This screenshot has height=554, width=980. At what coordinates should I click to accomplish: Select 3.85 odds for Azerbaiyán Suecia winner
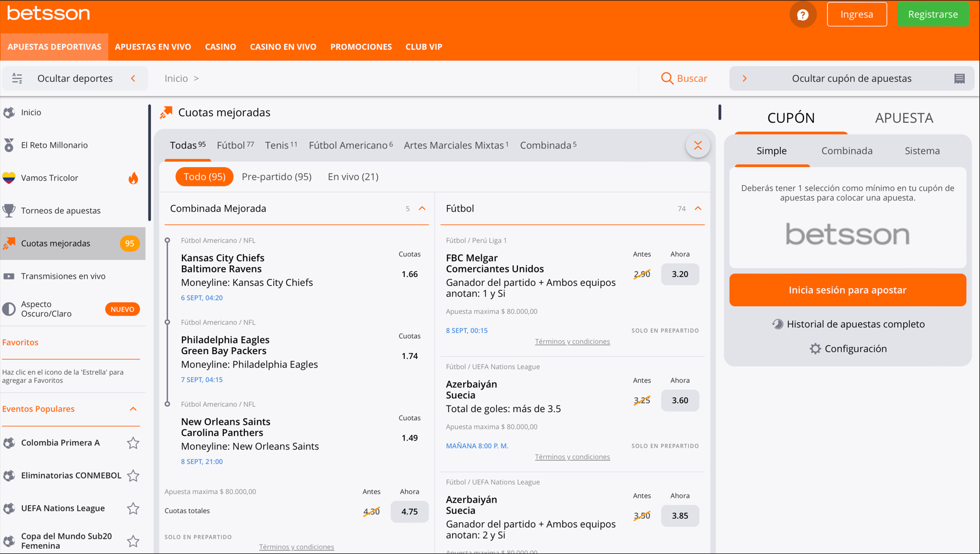679,515
